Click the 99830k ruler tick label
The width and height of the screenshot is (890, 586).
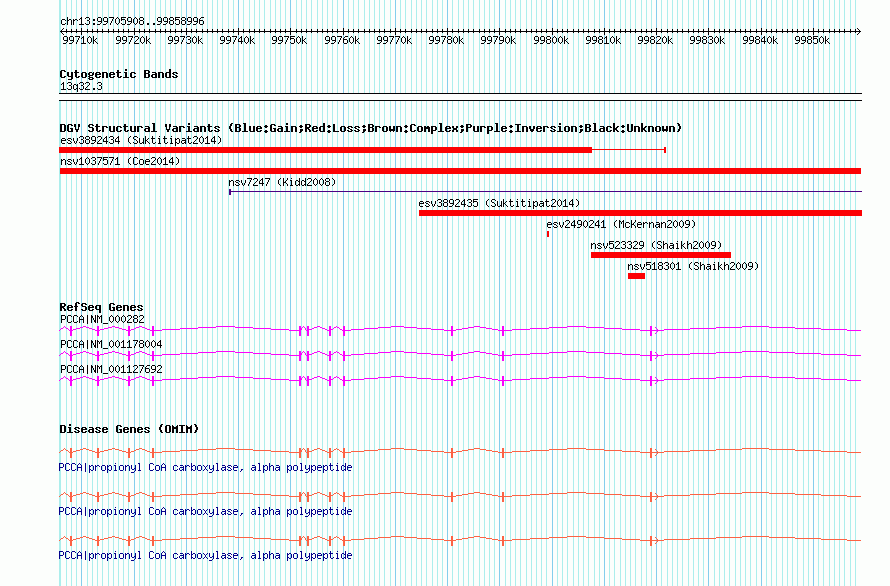point(707,40)
